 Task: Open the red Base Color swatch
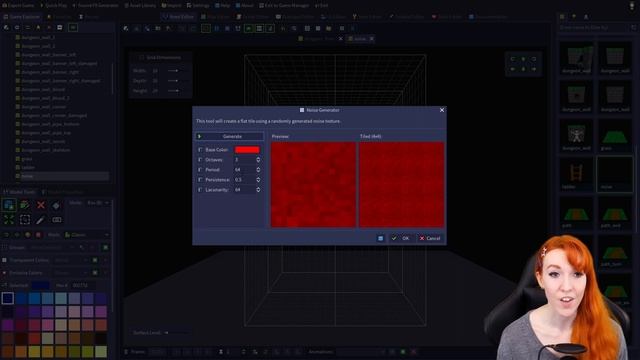[247, 150]
